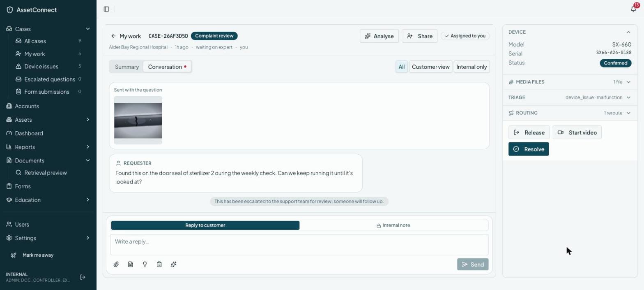Select the All conversation filter
Image resolution: width=644 pixels, height=290 pixels.
pos(402,67)
